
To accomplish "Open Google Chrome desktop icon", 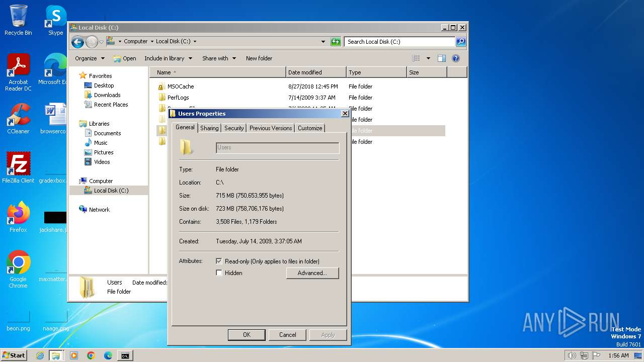I will (x=18, y=269).
